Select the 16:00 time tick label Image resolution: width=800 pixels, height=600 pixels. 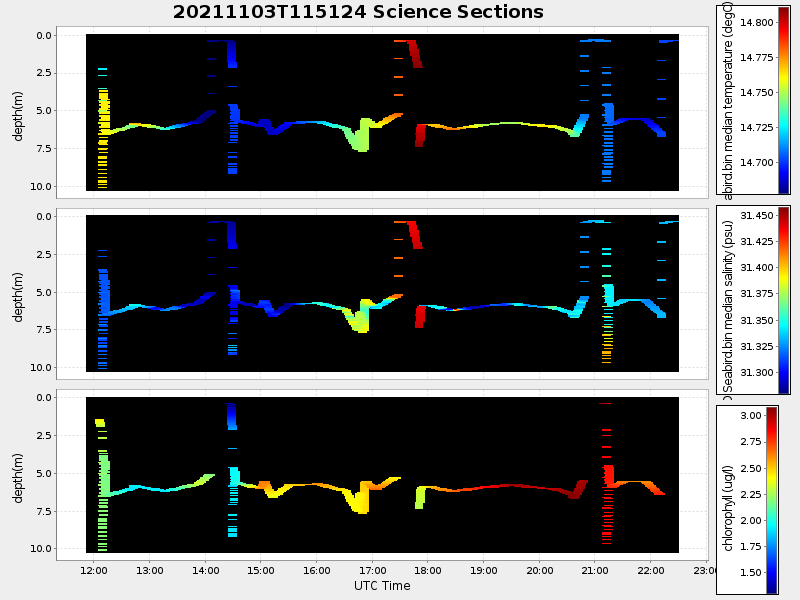[x=317, y=570]
